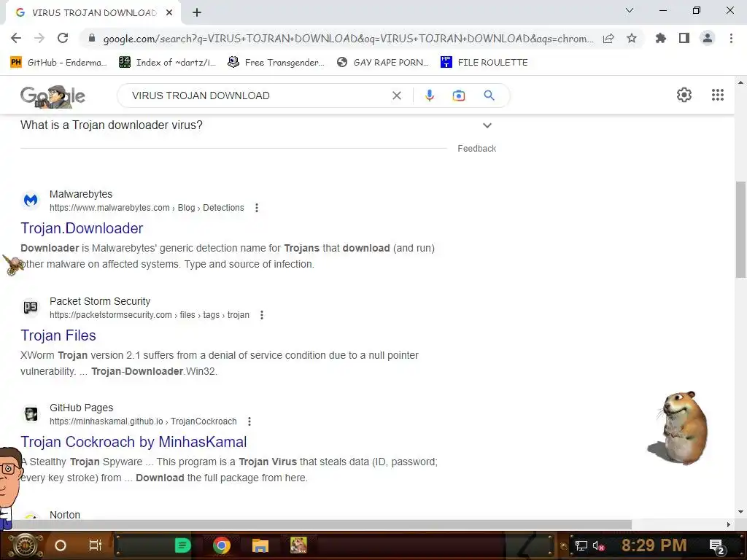Open more options for Malwarebytes result

257,208
